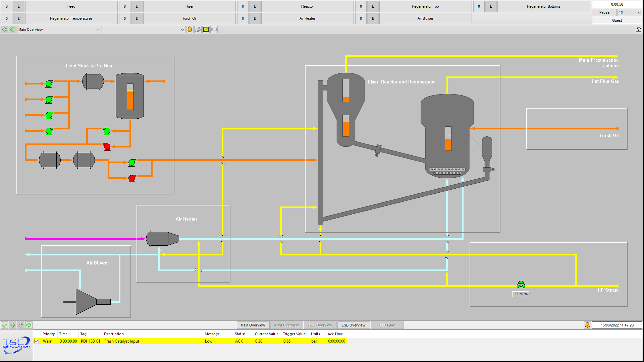Expand the Main Overview dropdown selector

[x=97, y=29]
